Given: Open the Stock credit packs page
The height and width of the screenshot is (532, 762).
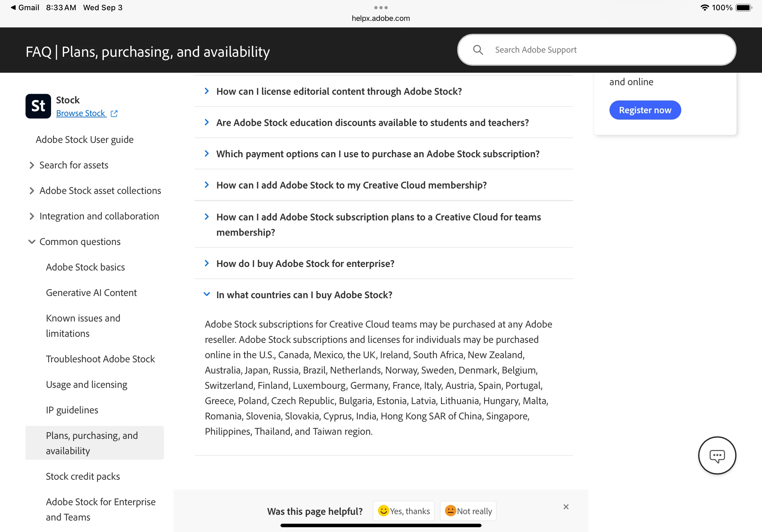Looking at the screenshot, I should [83, 476].
